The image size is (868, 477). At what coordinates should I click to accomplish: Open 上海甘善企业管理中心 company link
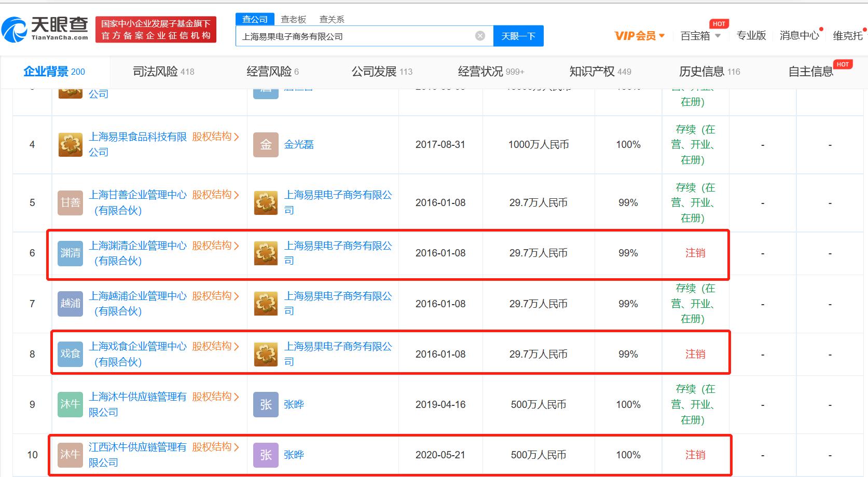(x=137, y=202)
